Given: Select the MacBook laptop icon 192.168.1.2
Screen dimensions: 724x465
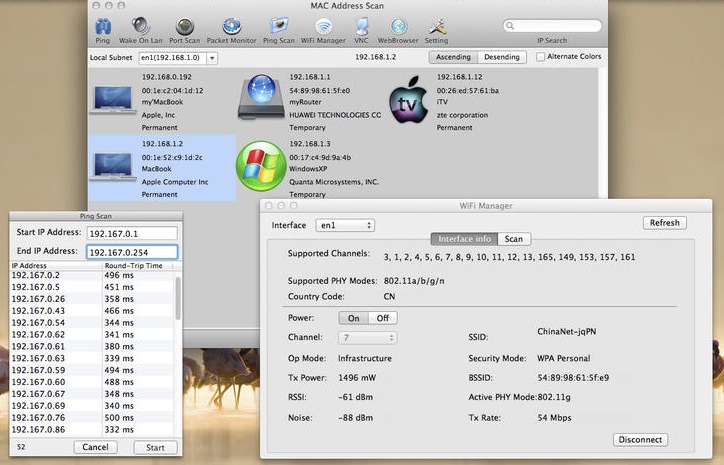Looking at the screenshot, I should pos(114,166).
